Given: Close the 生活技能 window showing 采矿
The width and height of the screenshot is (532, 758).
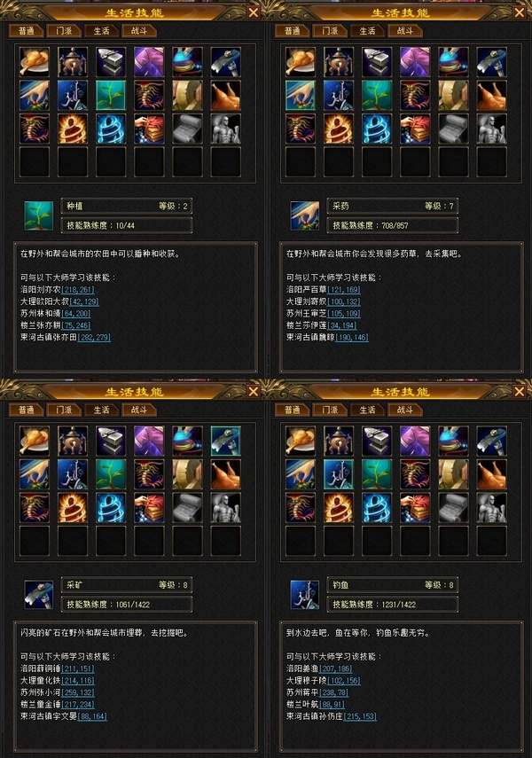Looking at the screenshot, I should (x=254, y=391).
